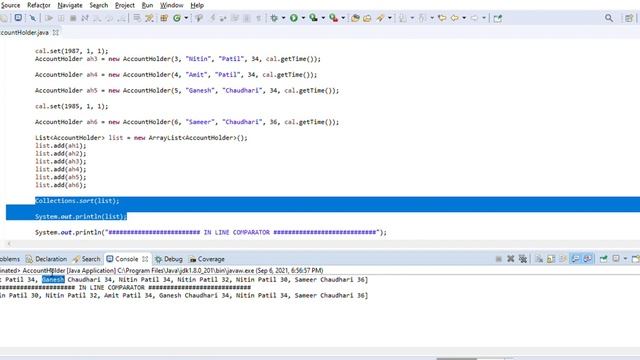The height and width of the screenshot is (360, 640).
Task: Click the Last Edit Location icon
Action: click(442, 18)
